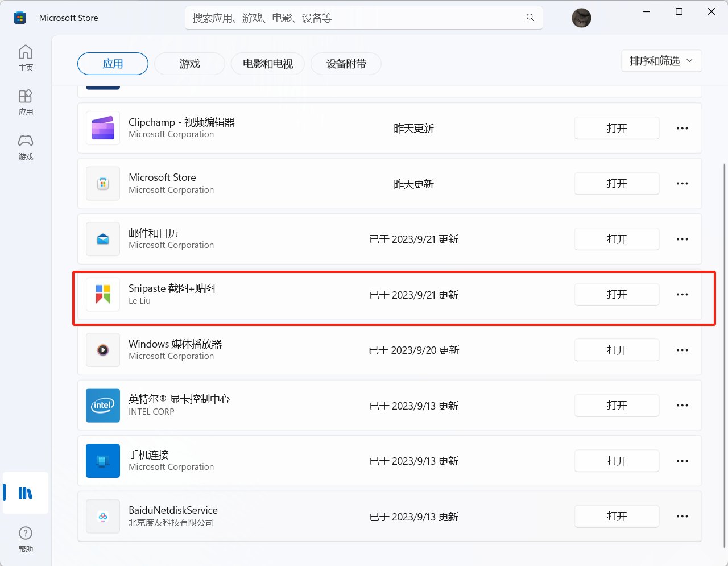
Task: Click 昨天更新 text in the Clipchamp row
Action: pos(413,128)
